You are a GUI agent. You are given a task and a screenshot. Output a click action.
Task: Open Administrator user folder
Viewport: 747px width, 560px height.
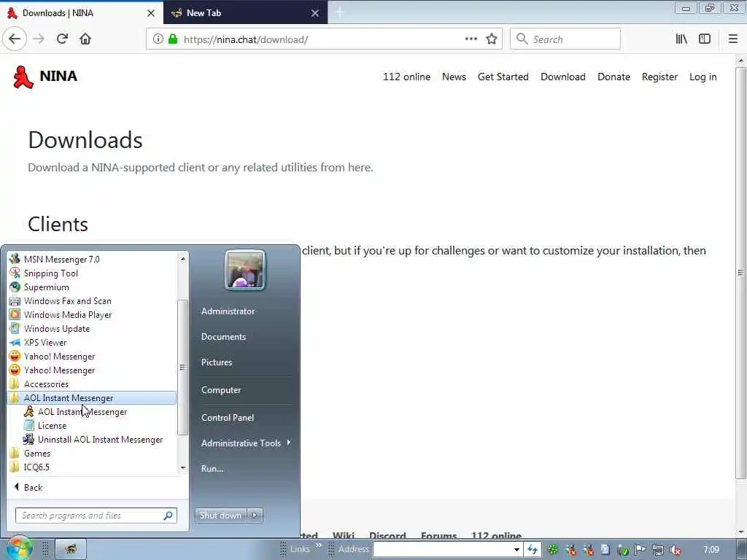(x=228, y=311)
